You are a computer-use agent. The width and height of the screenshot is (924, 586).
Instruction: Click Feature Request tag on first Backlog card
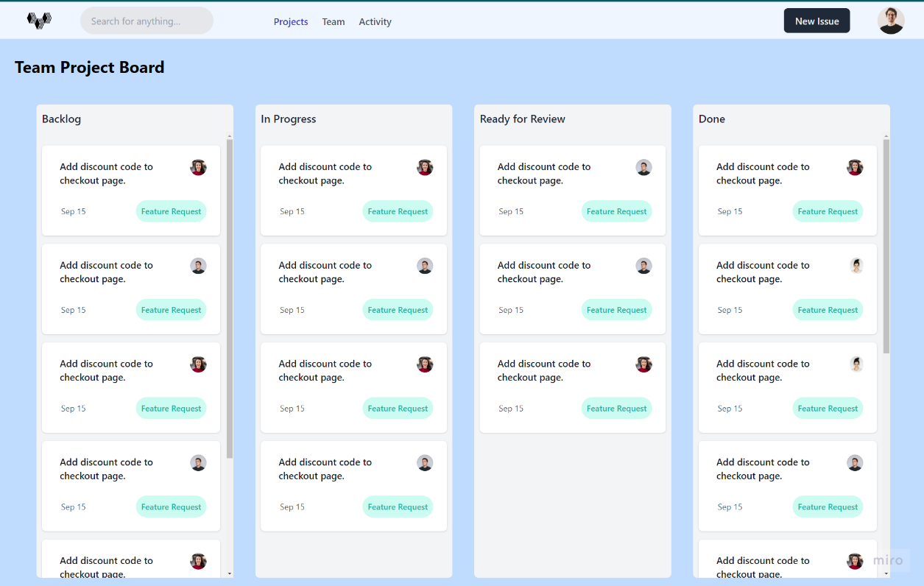[171, 211]
